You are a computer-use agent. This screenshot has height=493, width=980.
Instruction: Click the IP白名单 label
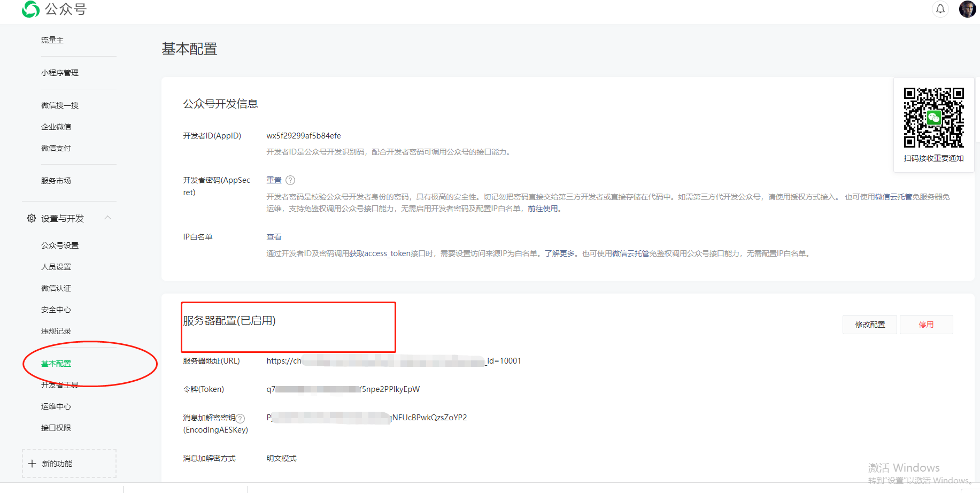coord(198,237)
